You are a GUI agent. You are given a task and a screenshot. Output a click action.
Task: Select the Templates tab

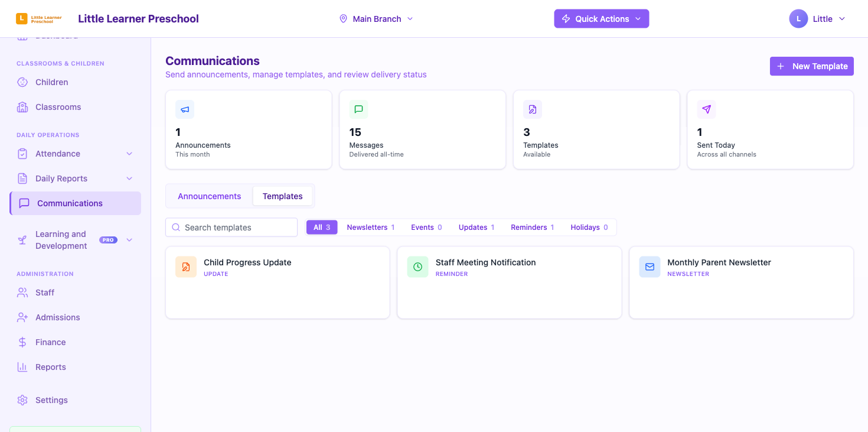coord(283,196)
